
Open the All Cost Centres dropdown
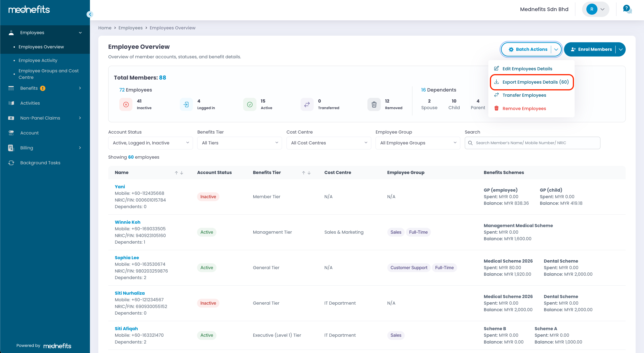(x=329, y=143)
